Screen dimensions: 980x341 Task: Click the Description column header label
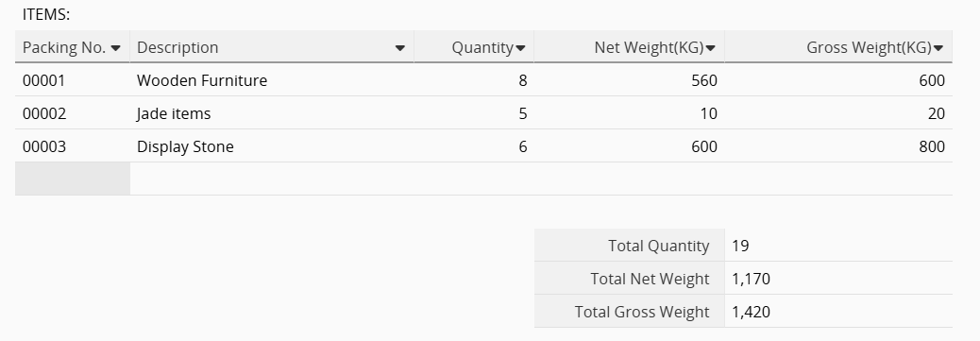pos(177,47)
